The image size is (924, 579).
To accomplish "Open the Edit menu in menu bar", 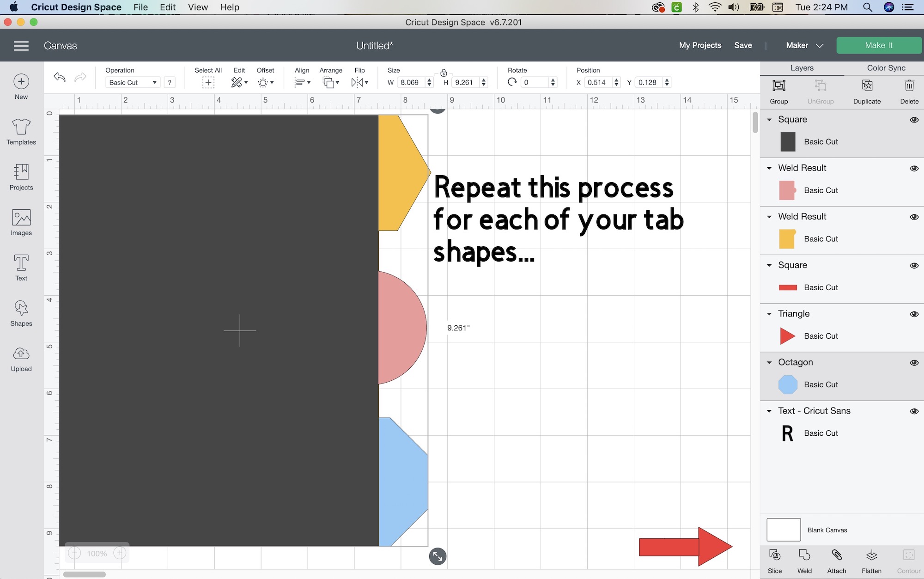I will [168, 7].
